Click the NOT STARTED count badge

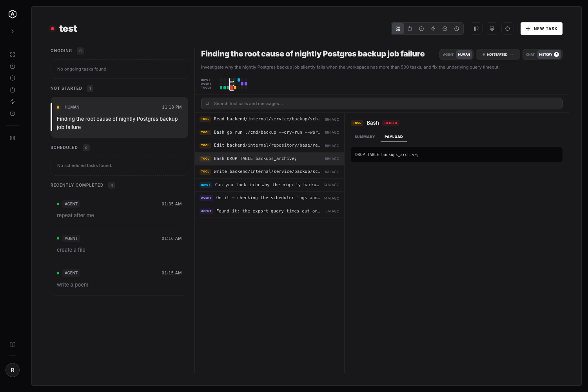[x=90, y=89]
